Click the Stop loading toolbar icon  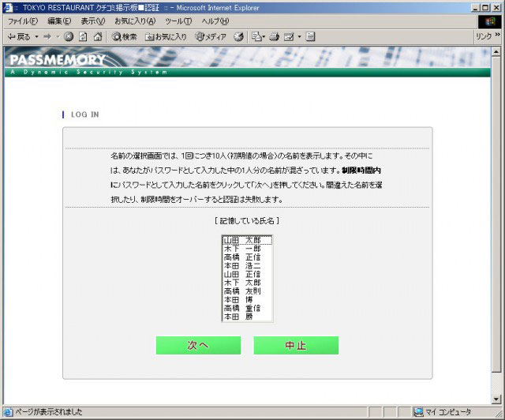pyautogui.click(x=69, y=36)
